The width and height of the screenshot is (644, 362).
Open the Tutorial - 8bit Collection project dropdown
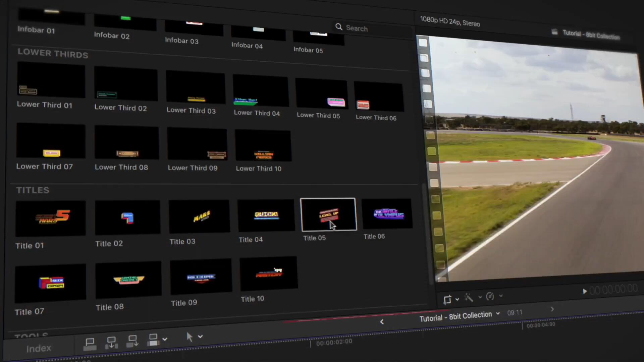[x=498, y=313]
